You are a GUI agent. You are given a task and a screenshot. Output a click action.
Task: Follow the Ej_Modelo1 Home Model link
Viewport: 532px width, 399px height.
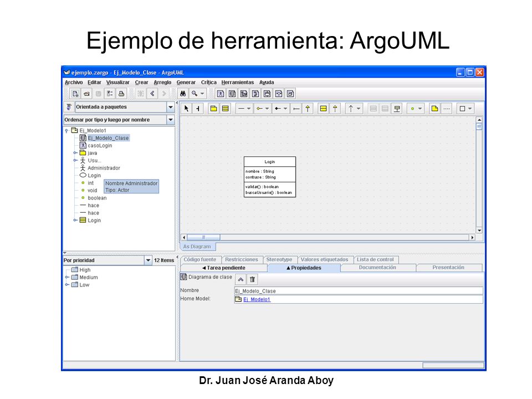(257, 299)
